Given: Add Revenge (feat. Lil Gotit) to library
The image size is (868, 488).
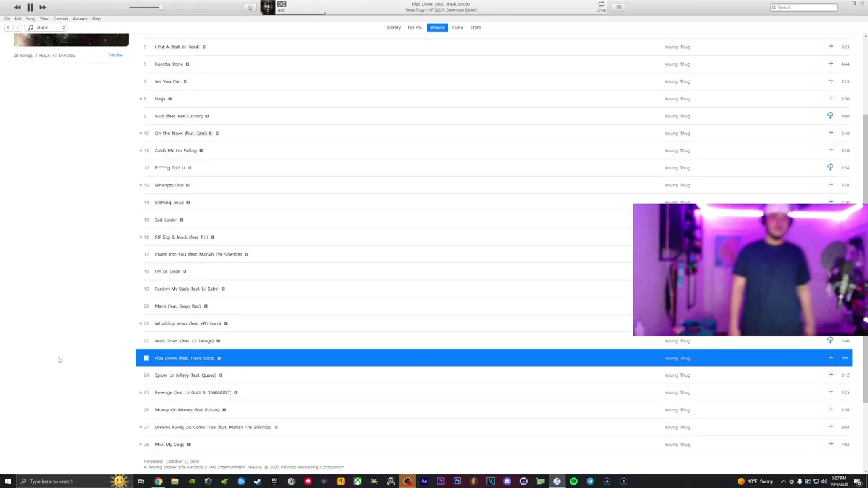Looking at the screenshot, I should 831,392.
